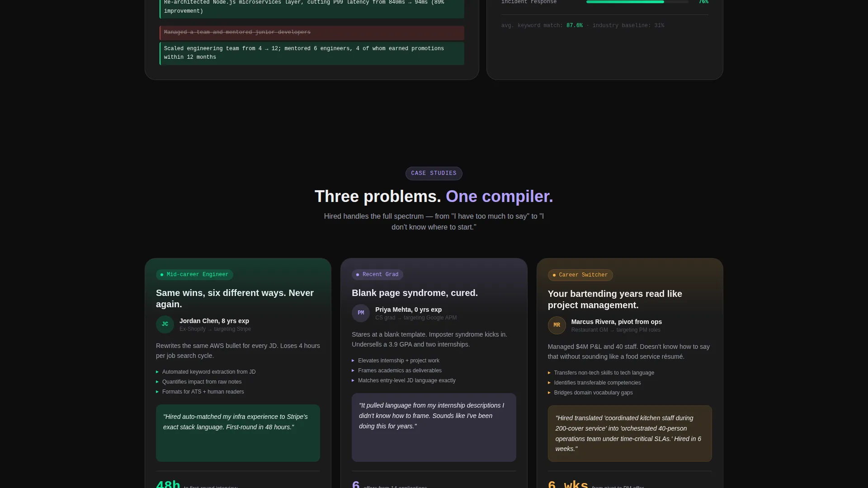The height and width of the screenshot is (488, 868).
Task: Click bullet 'Quantifies impact from raw notes'
Action: pos(202,382)
